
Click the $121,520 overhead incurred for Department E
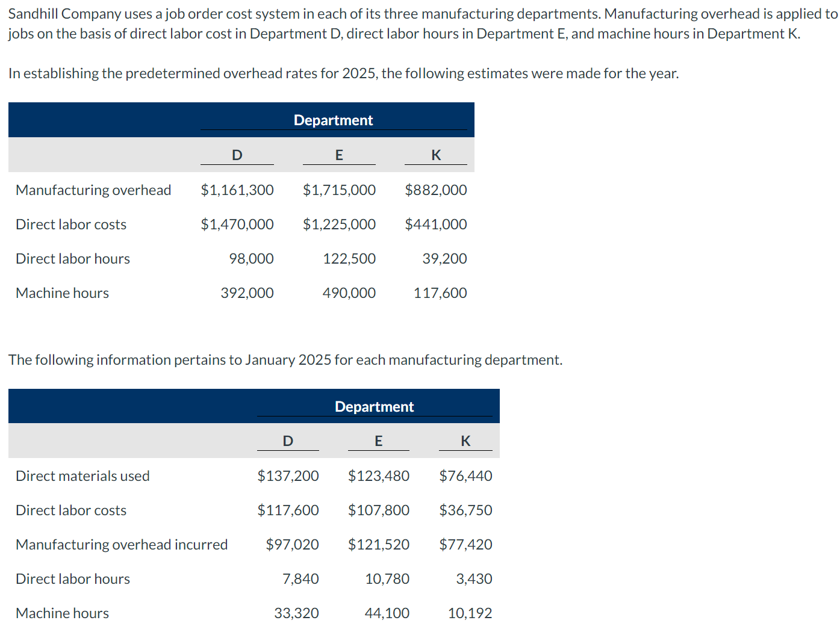(378, 544)
